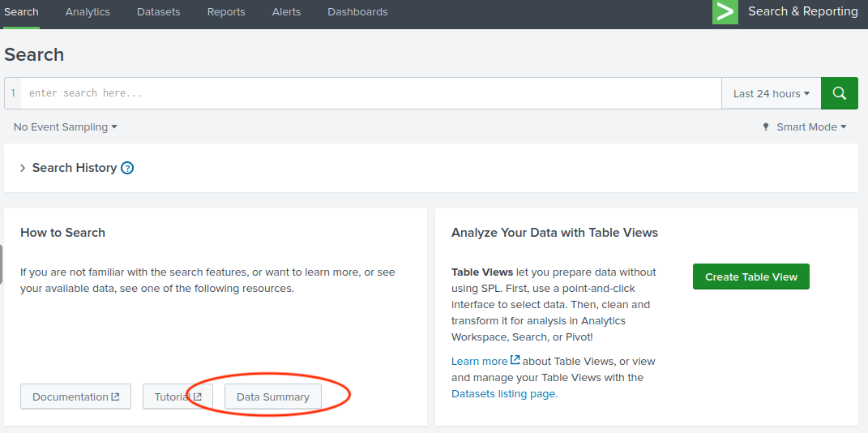Open the Datasets tab
The height and width of the screenshot is (433, 868).
tap(158, 12)
